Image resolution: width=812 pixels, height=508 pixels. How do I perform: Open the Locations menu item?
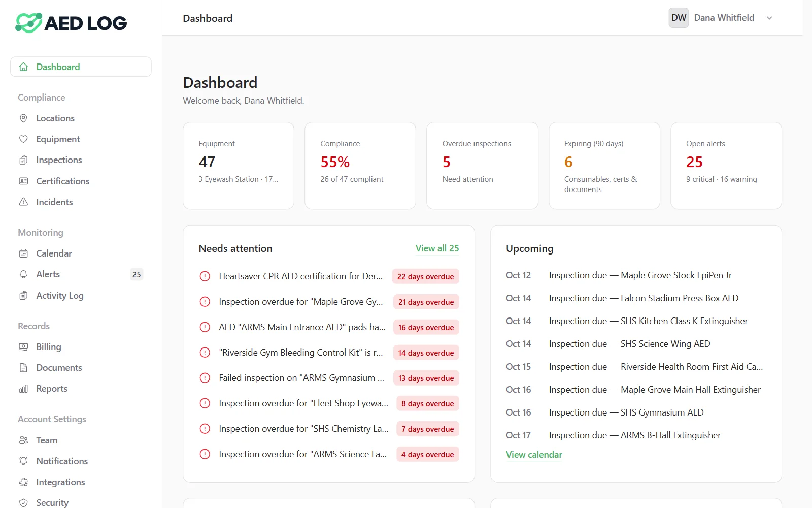(x=81, y=118)
